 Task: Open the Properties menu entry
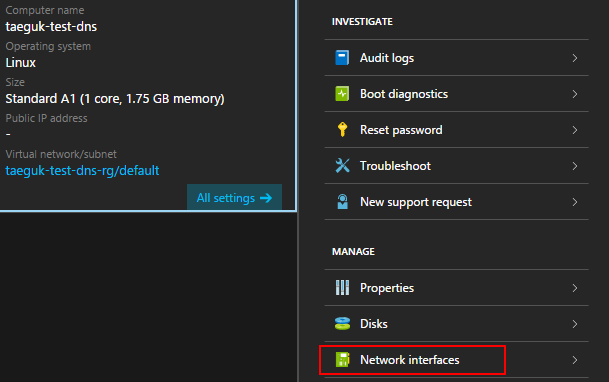[456, 288]
